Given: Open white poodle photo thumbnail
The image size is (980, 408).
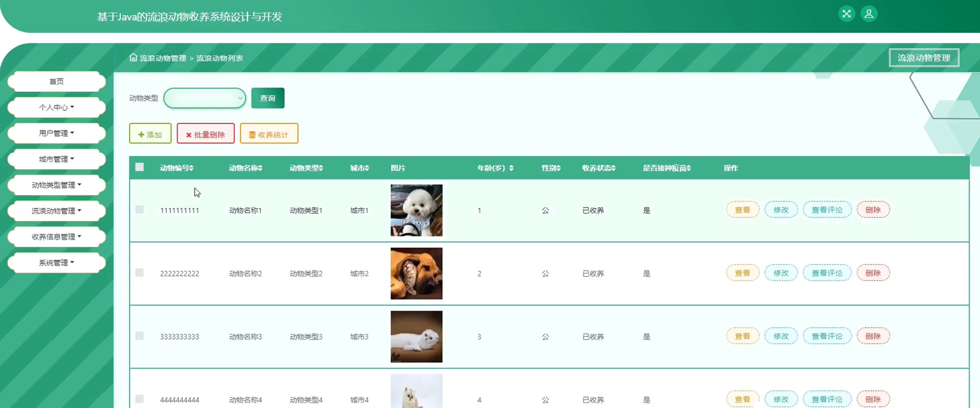Looking at the screenshot, I should point(416,210).
